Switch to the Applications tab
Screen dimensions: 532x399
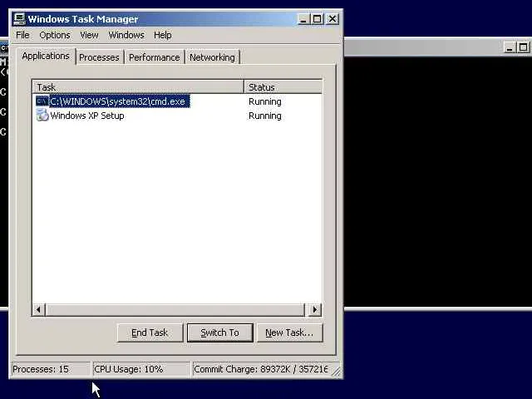46,56
